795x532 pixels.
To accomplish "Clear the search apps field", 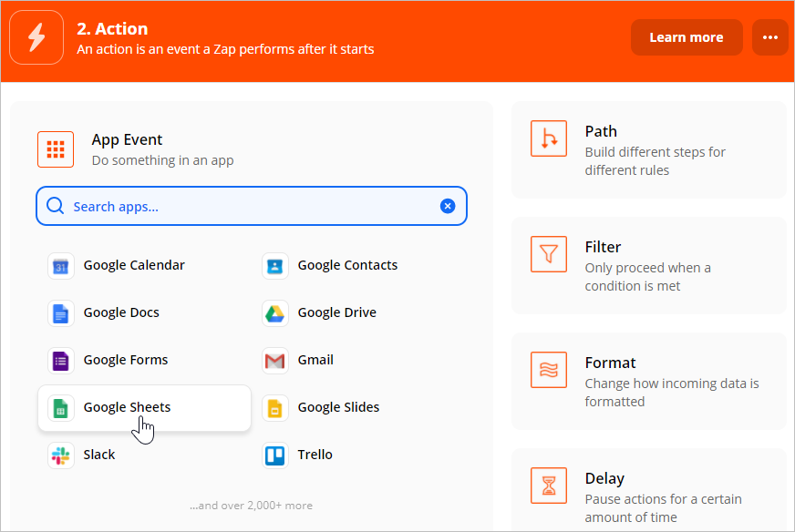I will point(447,206).
